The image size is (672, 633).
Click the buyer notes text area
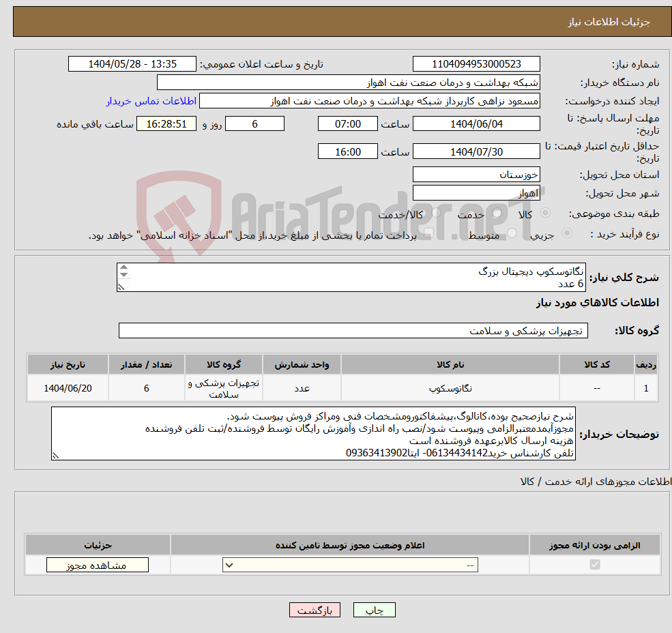click(x=313, y=434)
